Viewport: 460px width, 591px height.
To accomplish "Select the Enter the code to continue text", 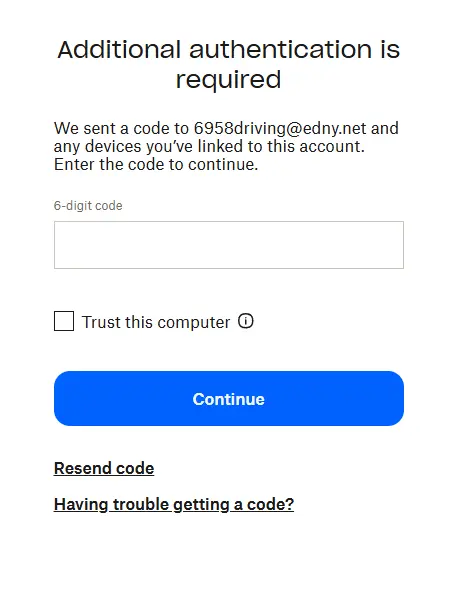I will click(156, 165).
